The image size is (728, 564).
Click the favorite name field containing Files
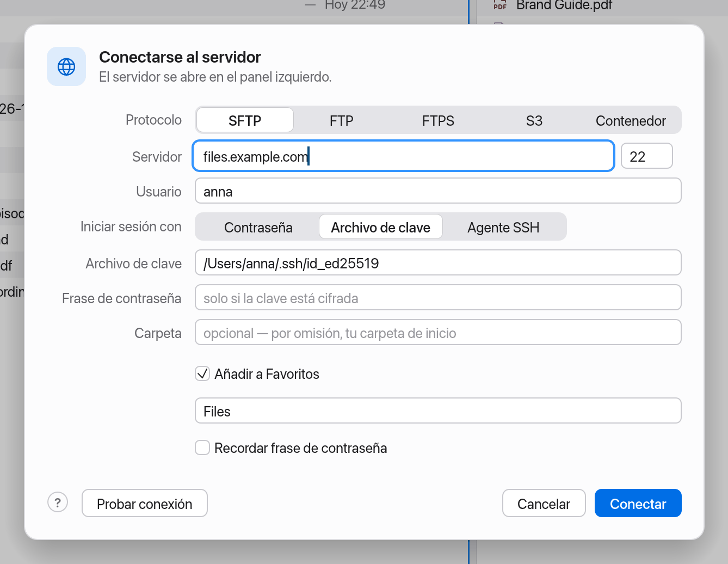click(x=438, y=411)
